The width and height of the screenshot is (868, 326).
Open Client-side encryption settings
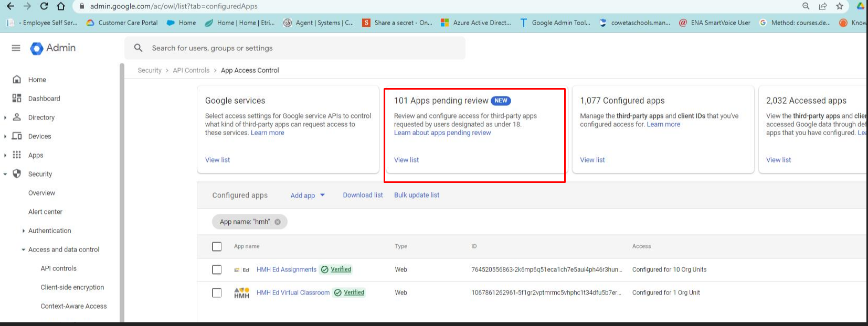coord(72,287)
